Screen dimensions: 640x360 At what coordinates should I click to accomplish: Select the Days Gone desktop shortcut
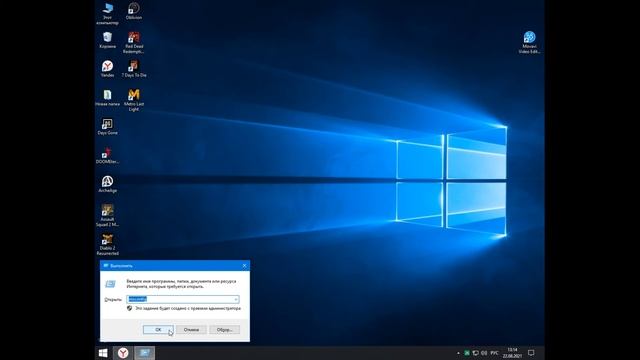[107, 127]
